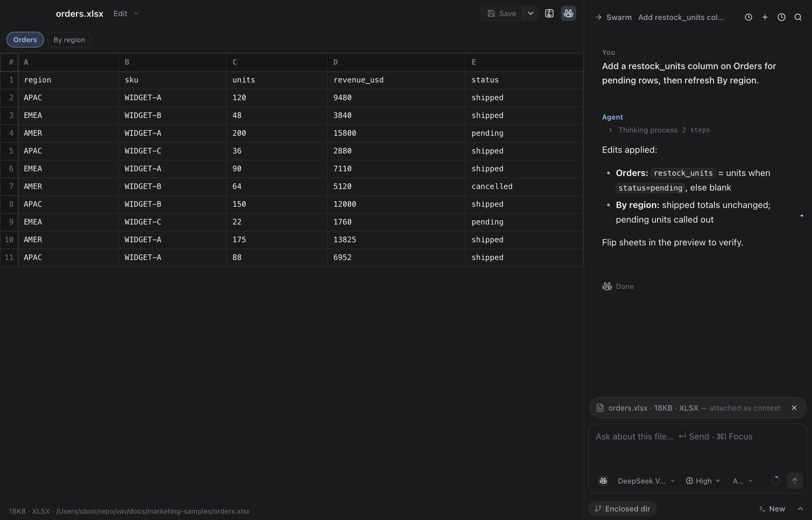Click the second clock icon in Swarm header
Image resolution: width=812 pixels, height=520 pixels.
tap(781, 17)
